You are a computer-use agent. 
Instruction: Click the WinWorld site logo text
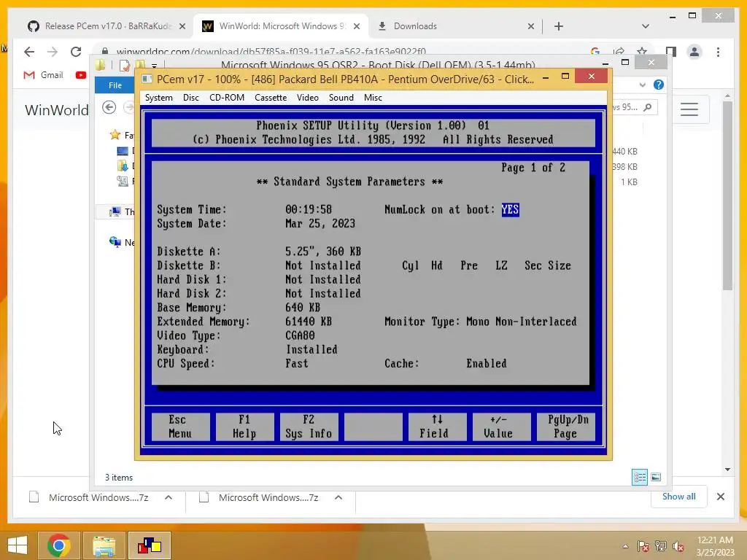(56, 110)
